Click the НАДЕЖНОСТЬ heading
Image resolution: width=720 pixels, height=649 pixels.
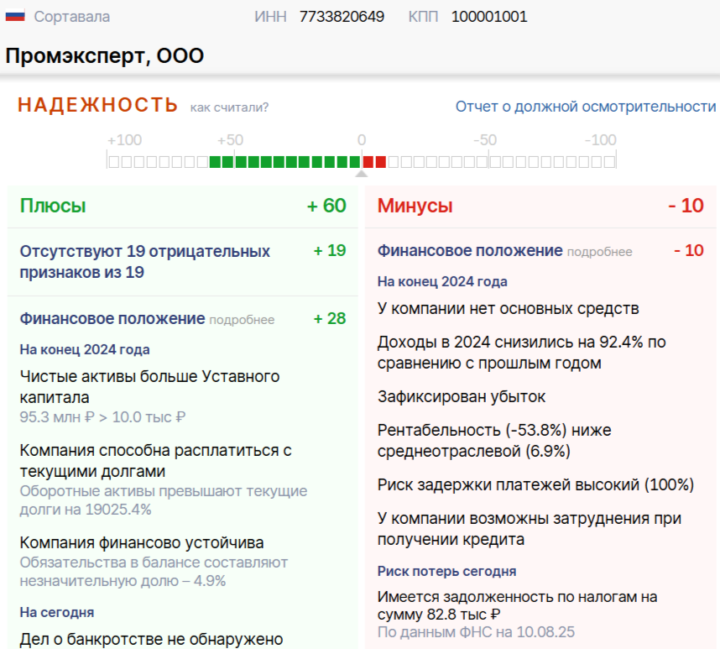pos(97,105)
